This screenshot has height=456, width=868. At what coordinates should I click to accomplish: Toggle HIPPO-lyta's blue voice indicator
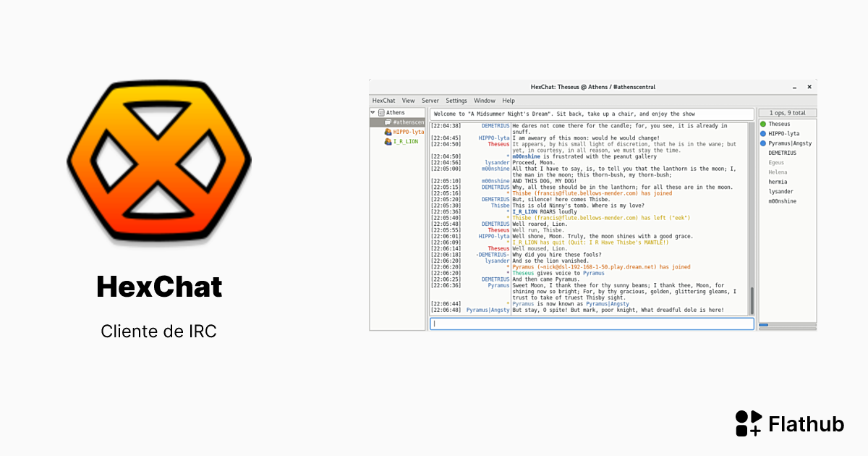[762, 133]
